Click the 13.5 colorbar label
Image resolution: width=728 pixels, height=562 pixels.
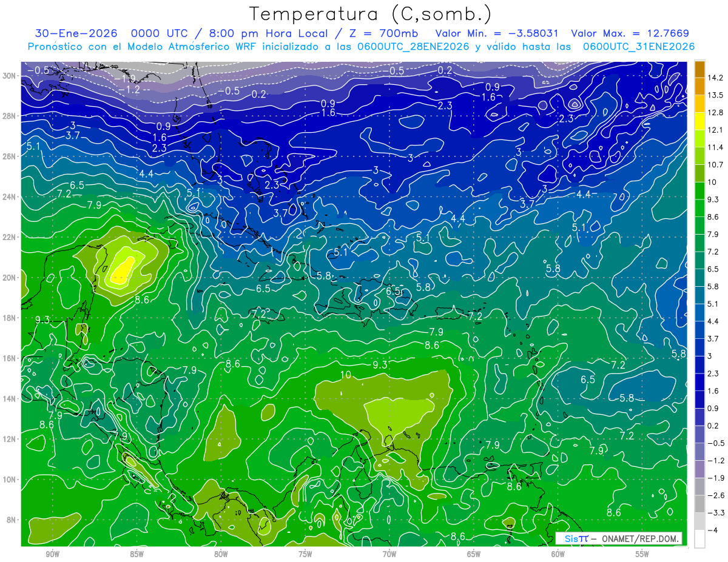(716, 95)
